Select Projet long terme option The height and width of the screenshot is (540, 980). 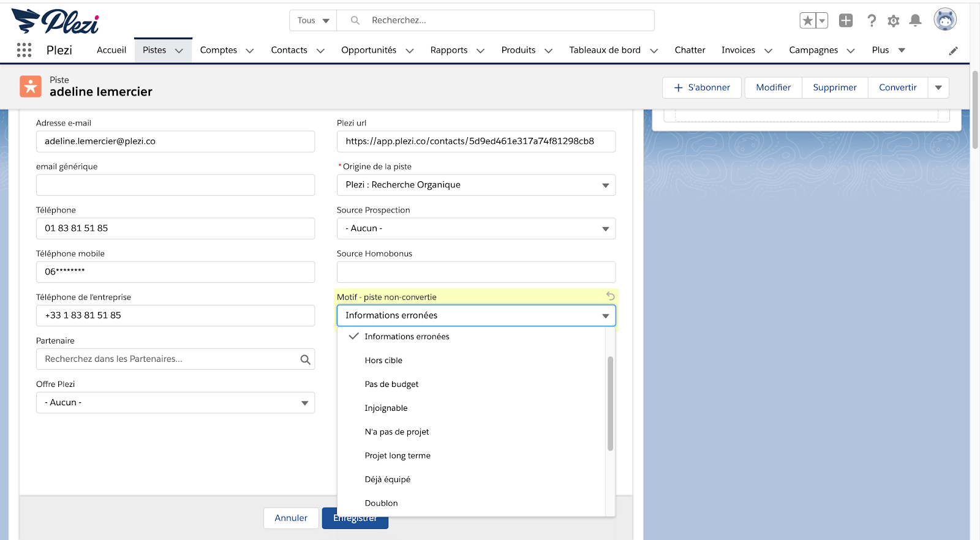[471, 456]
